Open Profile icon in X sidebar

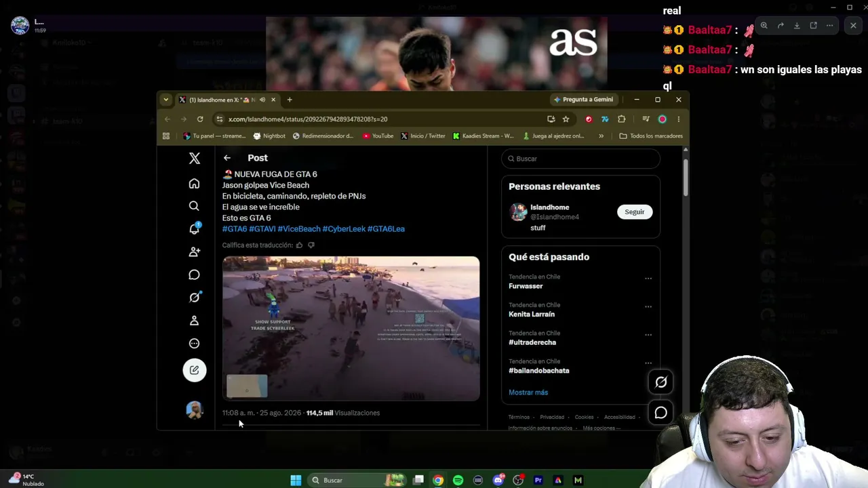click(194, 321)
